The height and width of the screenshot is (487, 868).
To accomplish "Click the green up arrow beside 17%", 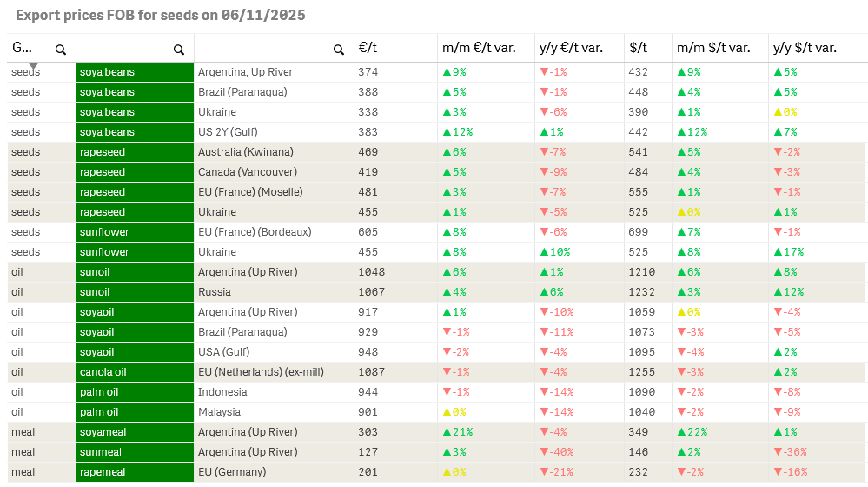I will (778, 252).
